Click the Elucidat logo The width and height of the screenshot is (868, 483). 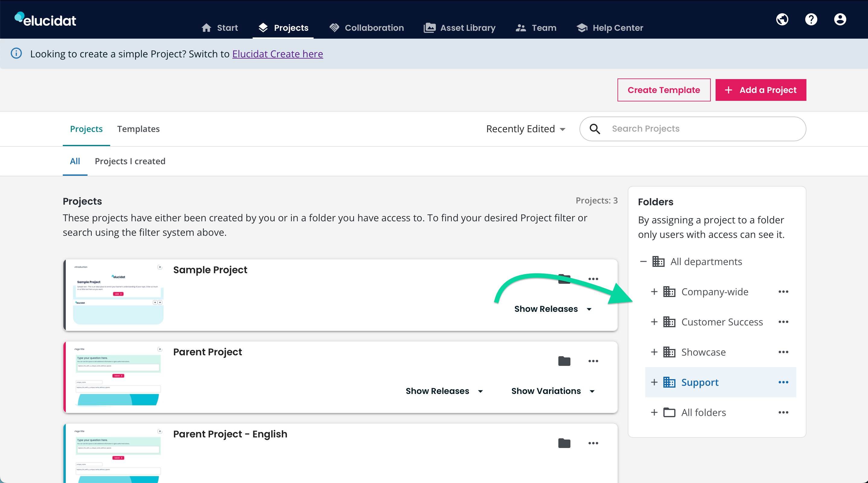point(46,20)
